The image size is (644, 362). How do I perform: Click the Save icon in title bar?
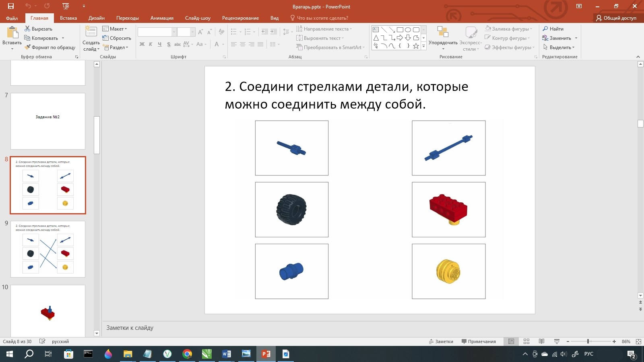11,6
